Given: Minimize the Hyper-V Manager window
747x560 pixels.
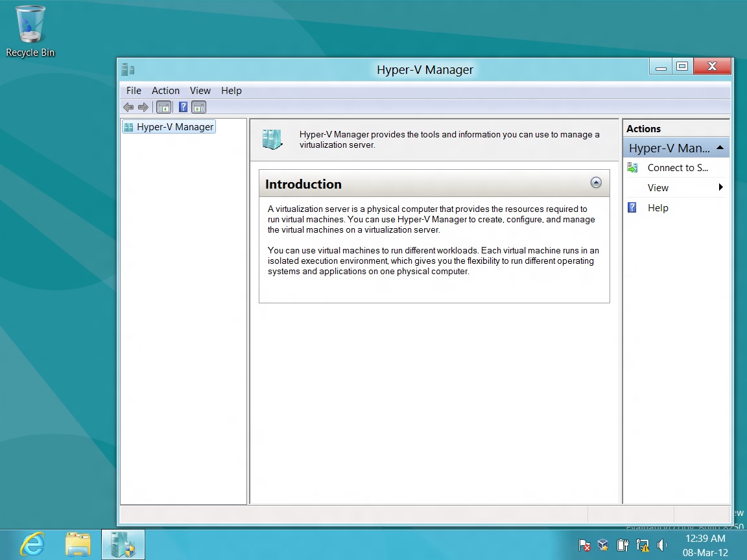Looking at the screenshot, I should pos(661,67).
